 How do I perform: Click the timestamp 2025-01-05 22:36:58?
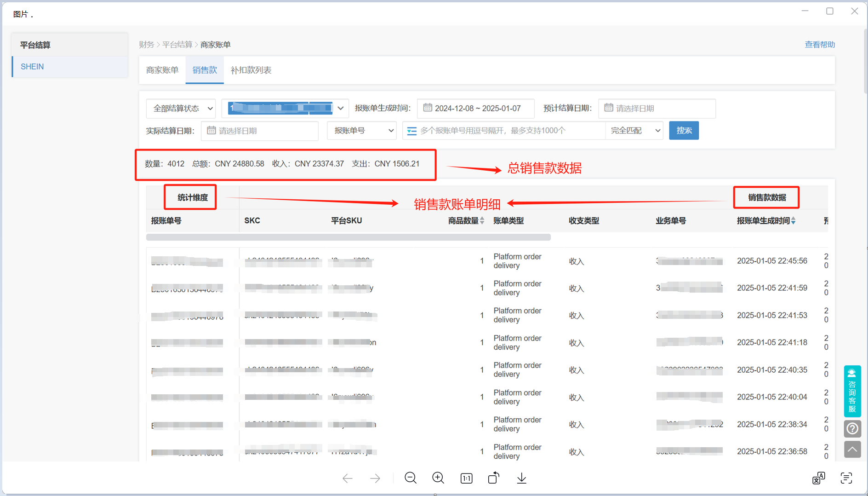[x=772, y=452]
